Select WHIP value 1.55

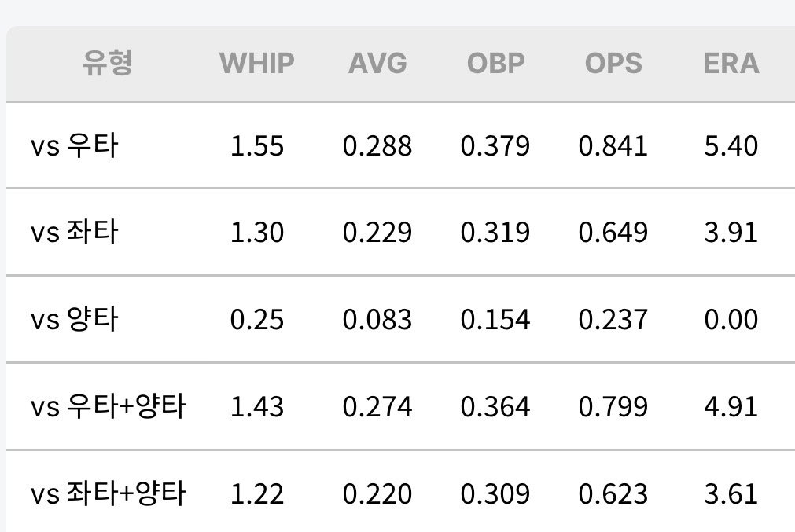[257, 146]
